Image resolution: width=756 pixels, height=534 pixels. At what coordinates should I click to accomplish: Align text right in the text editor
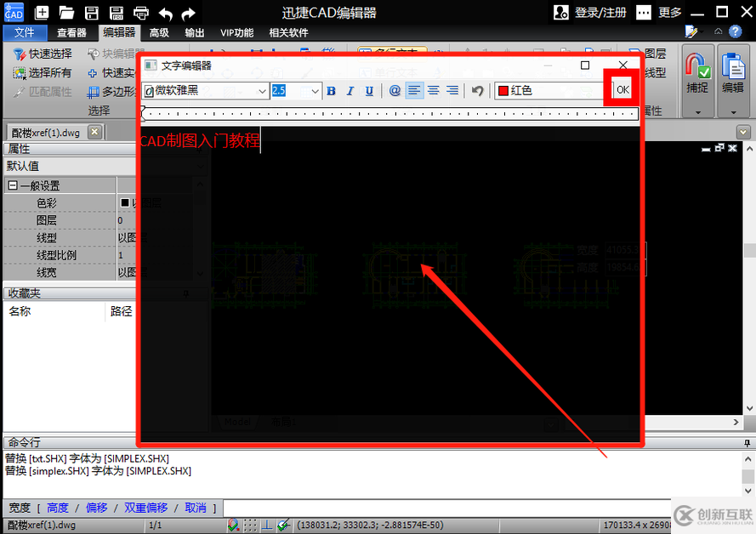[452, 91]
